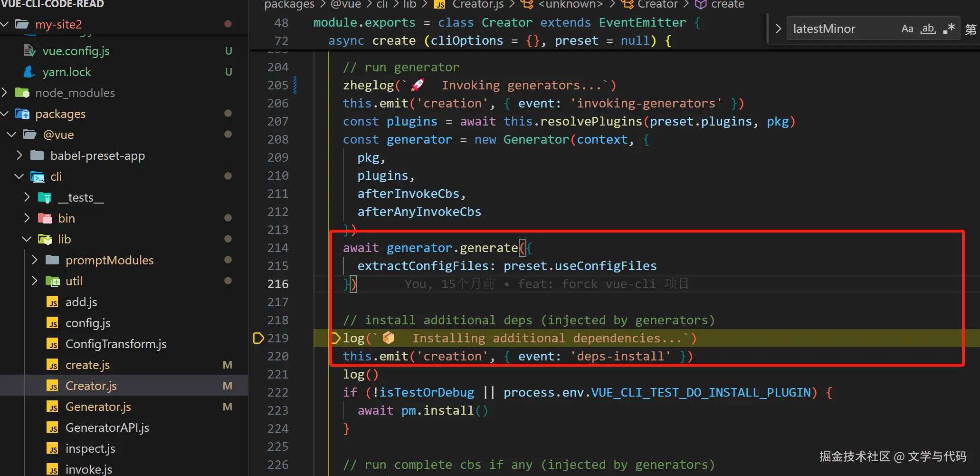Open invoke.js in the explorer tree

click(124, 469)
